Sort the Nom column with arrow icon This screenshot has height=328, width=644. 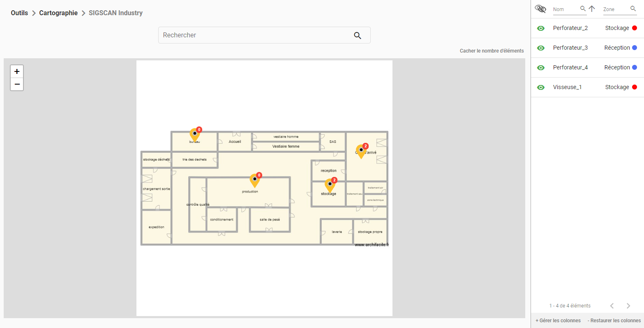pos(592,9)
